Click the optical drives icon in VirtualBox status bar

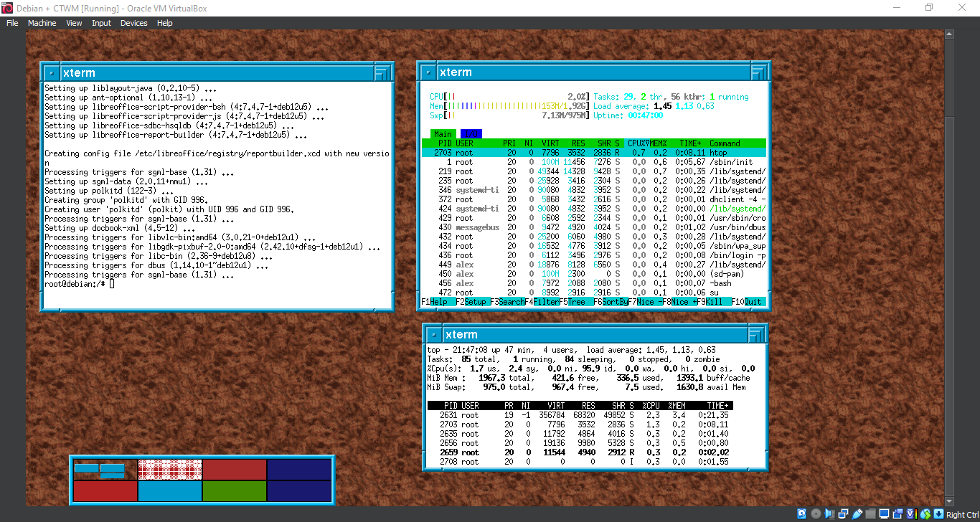coord(816,514)
